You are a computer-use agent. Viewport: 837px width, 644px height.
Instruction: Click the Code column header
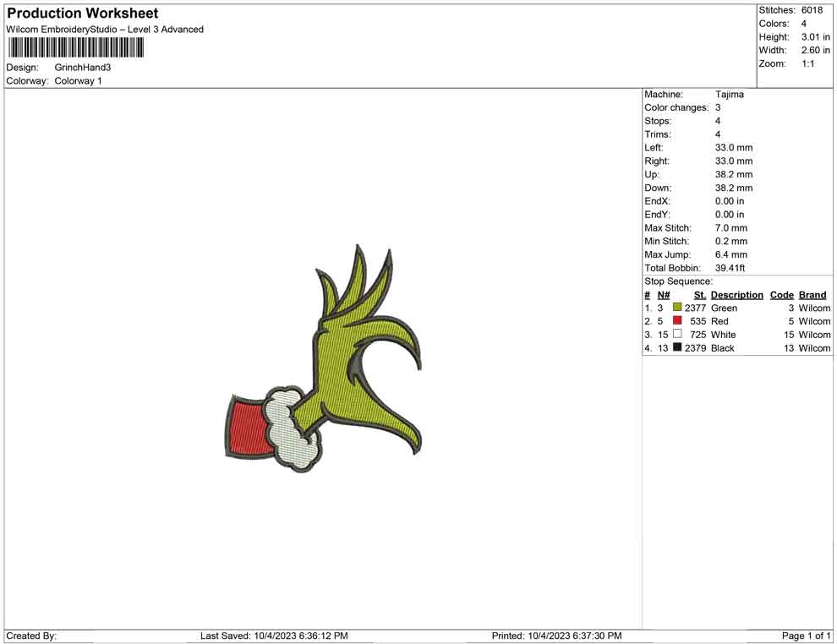pyautogui.click(x=782, y=295)
